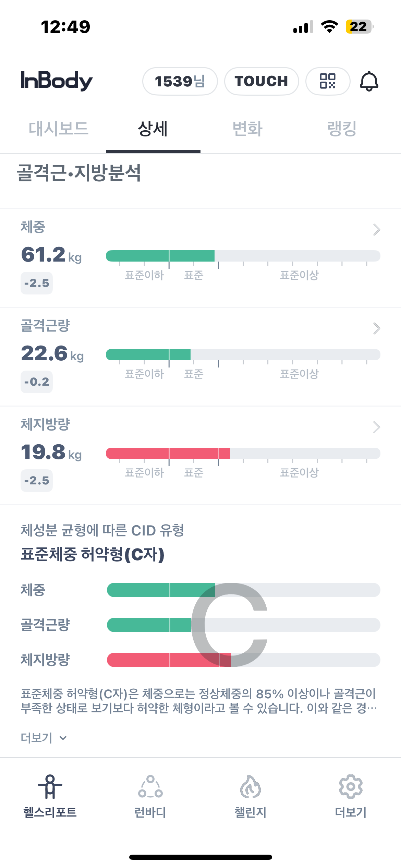This screenshot has height=868, width=401.
Task: Tap the 체지방량 red progress bar
Action: [x=168, y=453]
